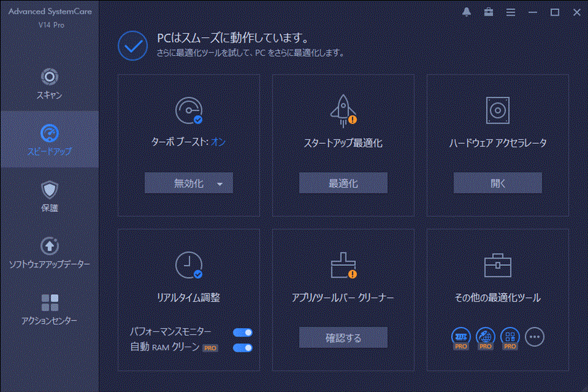588x392 pixels.
Task: Click the notification bell icon
Action: [467, 12]
